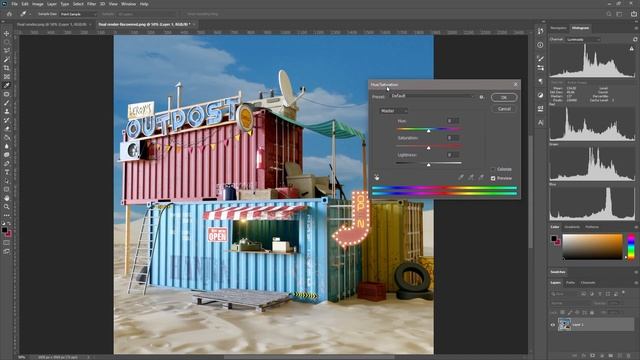The image size is (640, 360).
Task: Toggle Quick Mask mode in the toolbar
Action: click(7, 243)
